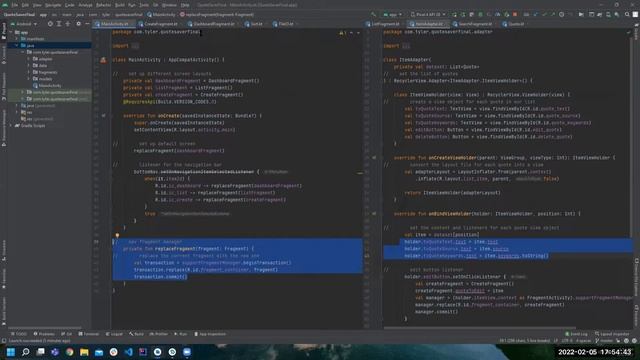The width and height of the screenshot is (640, 360).
Task: Open the Android project view dropdown
Action: [x=24, y=24]
